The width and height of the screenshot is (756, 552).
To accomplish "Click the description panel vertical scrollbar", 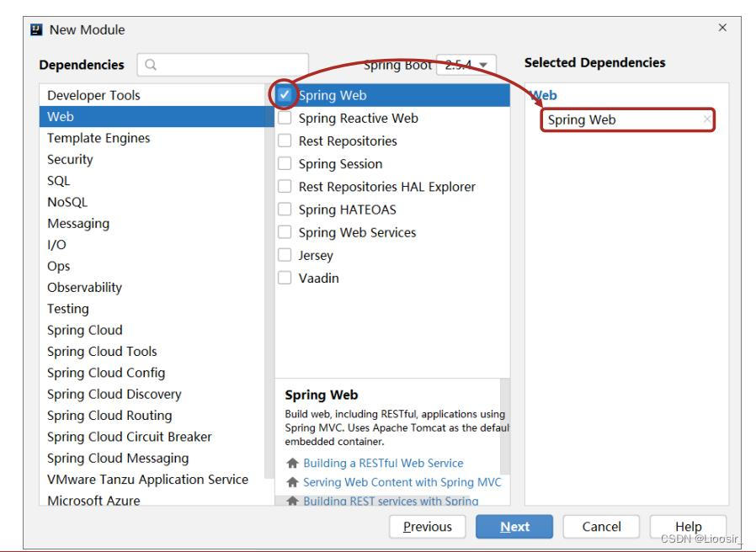I will click(505, 427).
